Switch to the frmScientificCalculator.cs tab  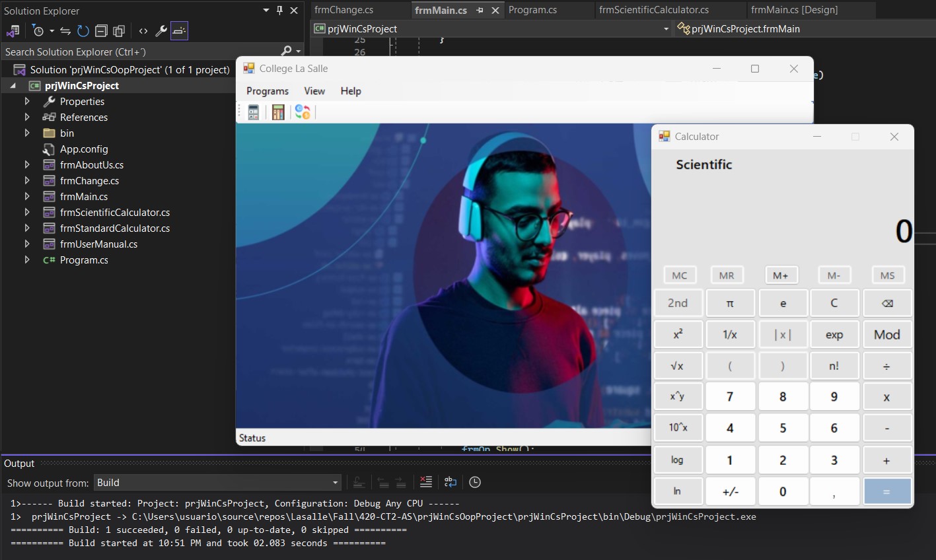(653, 10)
